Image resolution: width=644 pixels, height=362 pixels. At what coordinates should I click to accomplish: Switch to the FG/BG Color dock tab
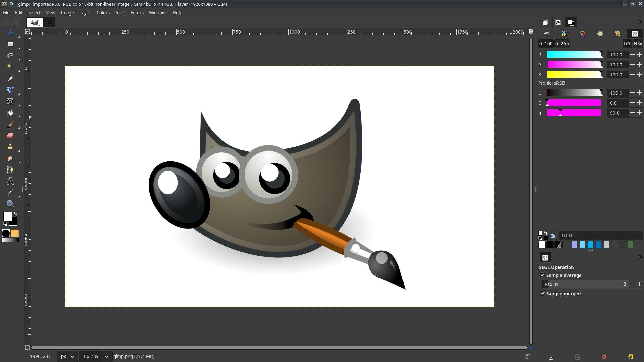571,23
